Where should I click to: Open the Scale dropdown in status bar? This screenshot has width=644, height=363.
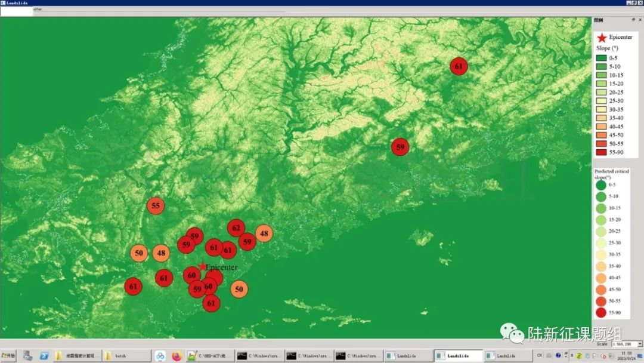tap(640, 344)
